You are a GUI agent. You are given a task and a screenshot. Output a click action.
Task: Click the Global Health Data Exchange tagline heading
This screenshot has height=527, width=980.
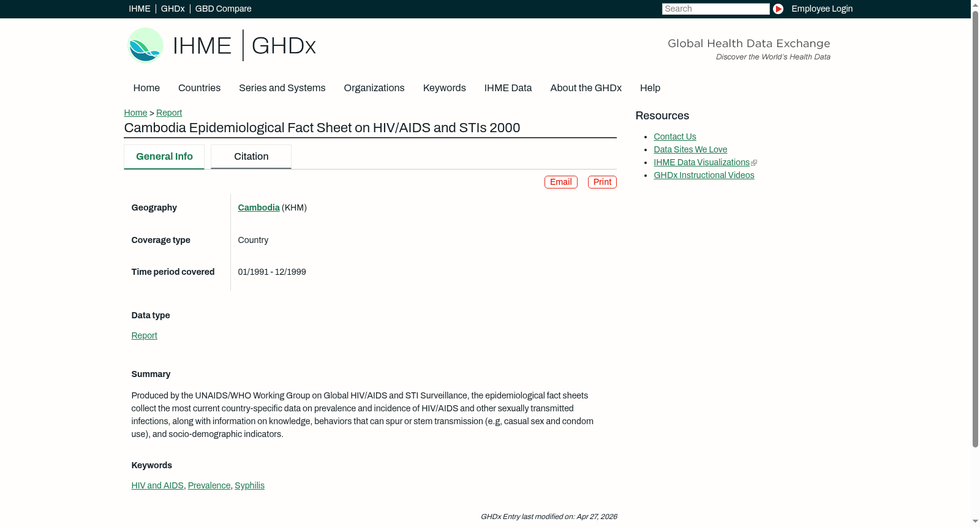point(748,43)
